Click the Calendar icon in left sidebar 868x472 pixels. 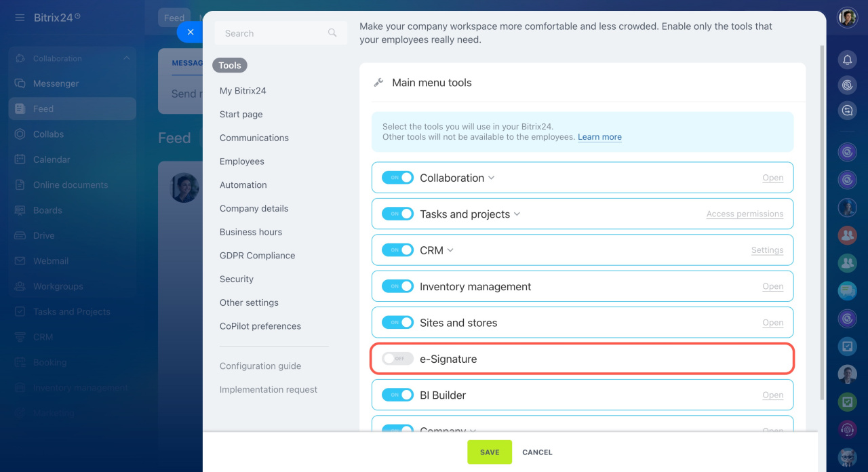[20, 159]
